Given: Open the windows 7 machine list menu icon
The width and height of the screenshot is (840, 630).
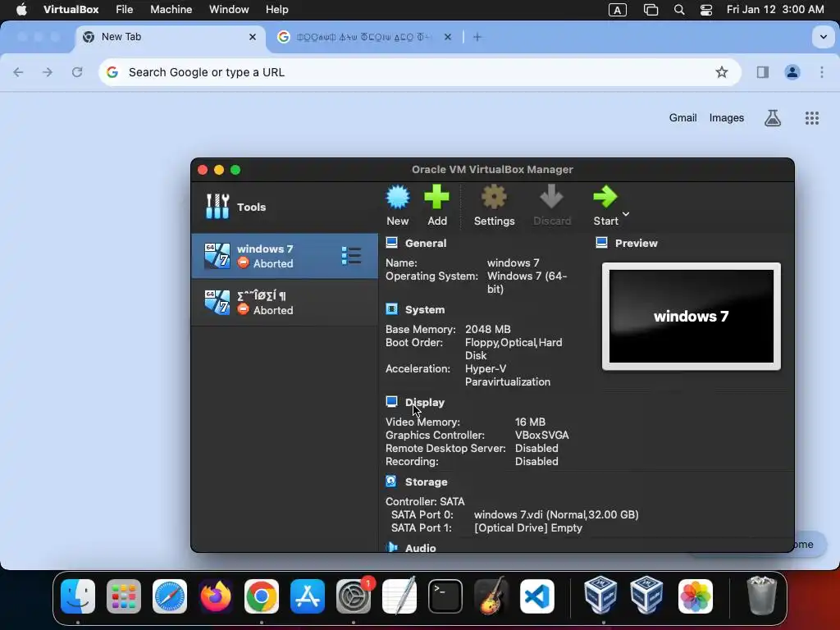Looking at the screenshot, I should point(351,256).
